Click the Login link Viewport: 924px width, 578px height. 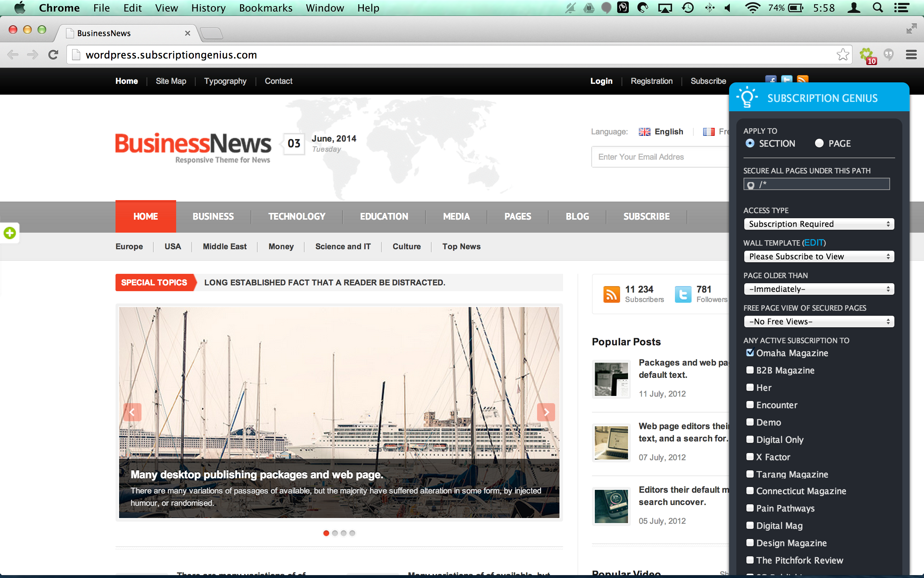coord(601,81)
